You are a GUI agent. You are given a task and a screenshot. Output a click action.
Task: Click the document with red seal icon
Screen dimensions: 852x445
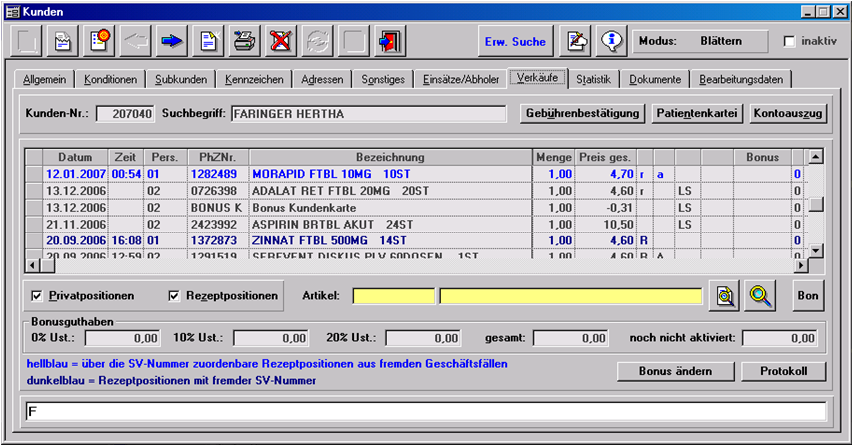(99, 42)
